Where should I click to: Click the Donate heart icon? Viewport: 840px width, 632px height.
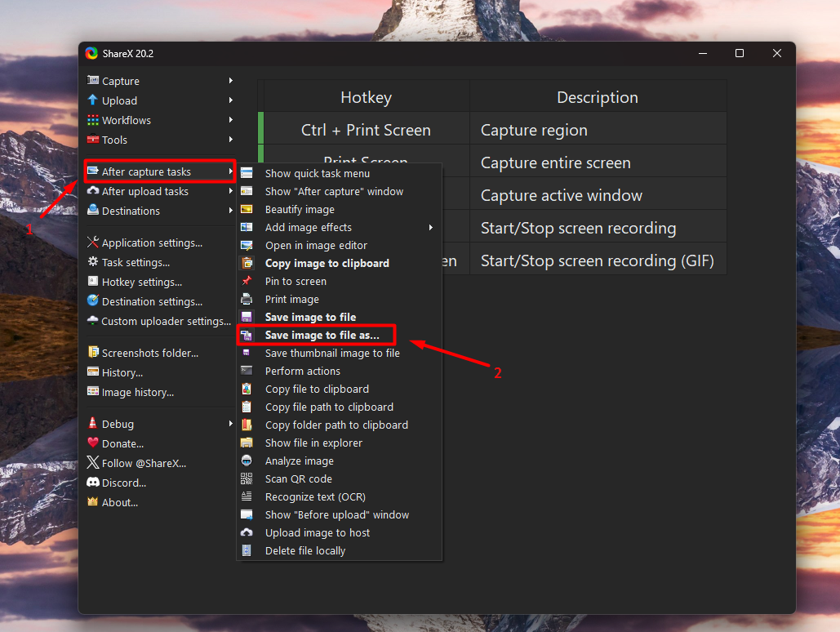93,443
